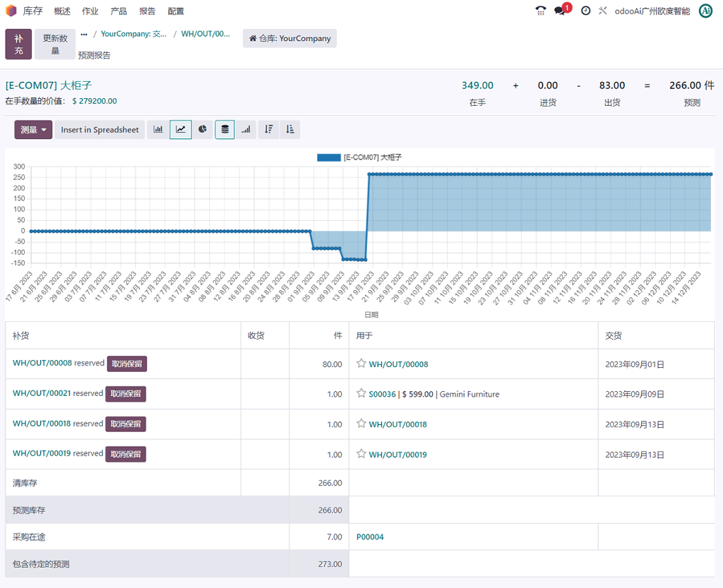Image resolution: width=723 pixels, height=588 pixels.
Task: Click the 采购在途 quantity 7.00
Action: (334, 537)
